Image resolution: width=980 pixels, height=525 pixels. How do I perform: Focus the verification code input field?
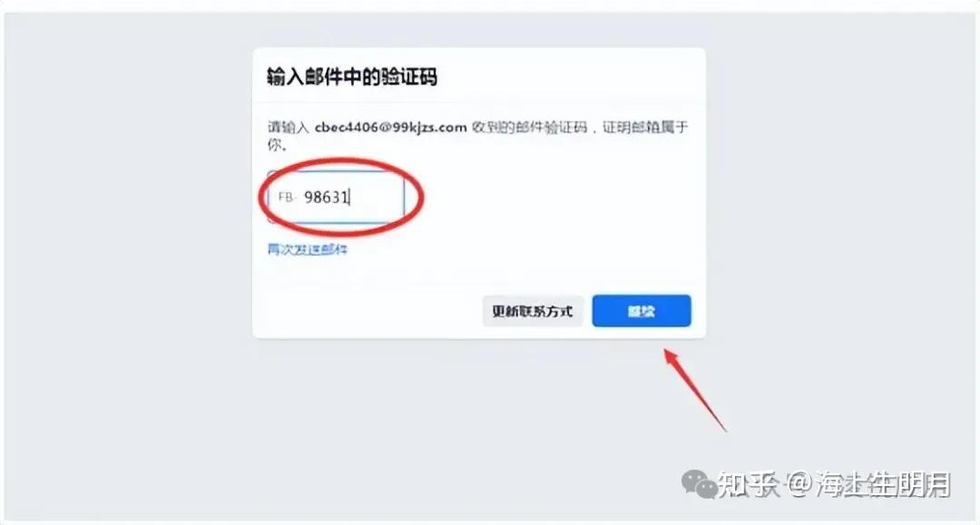(x=337, y=198)
